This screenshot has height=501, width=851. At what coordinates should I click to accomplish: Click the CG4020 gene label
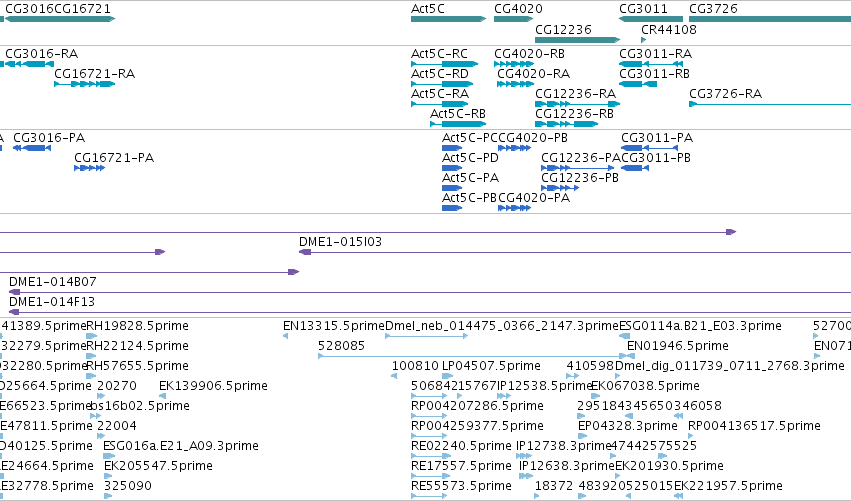tap(518, 9)
